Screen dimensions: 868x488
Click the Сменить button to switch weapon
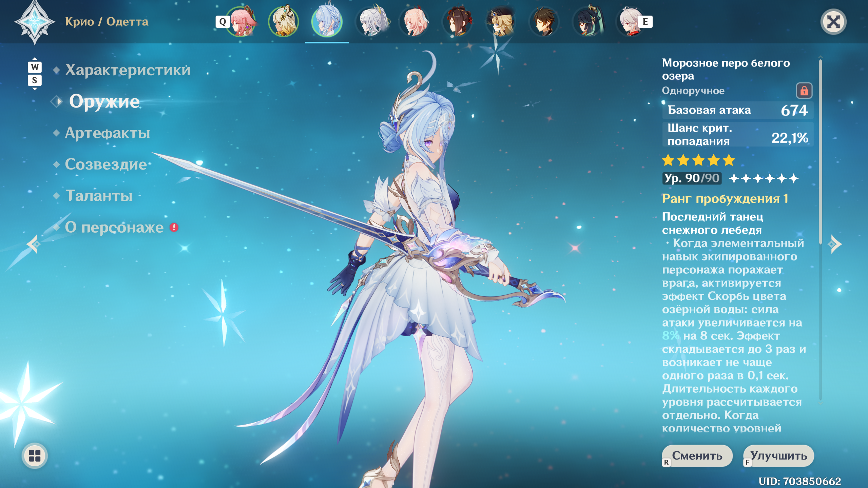697,456
